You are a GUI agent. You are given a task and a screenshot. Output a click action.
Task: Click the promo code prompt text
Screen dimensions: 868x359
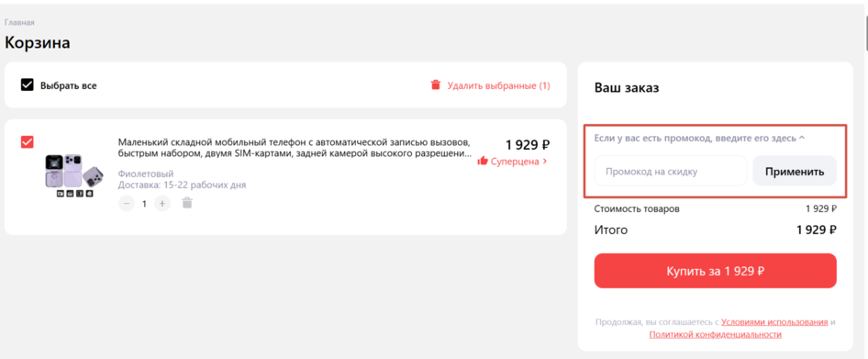(696, 138)
